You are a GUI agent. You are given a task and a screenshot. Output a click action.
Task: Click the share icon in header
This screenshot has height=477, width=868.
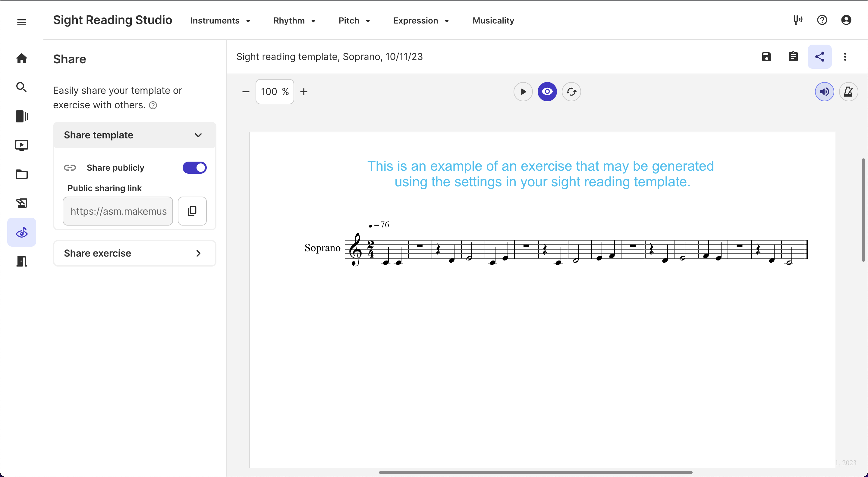[819, 57]
